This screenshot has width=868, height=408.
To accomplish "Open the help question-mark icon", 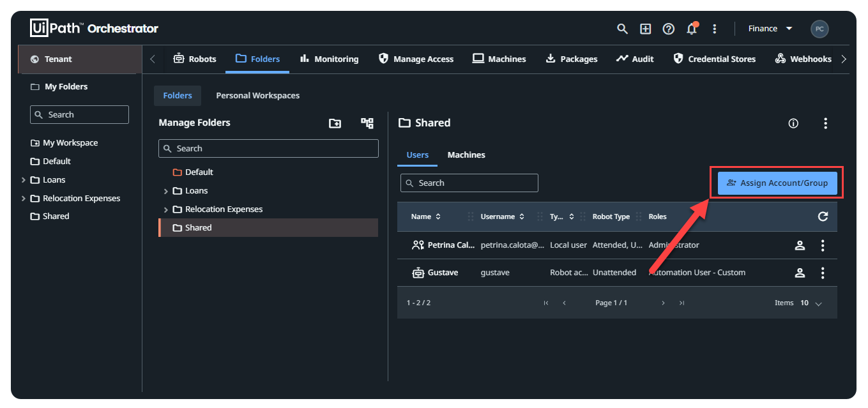I will [668, 29].
